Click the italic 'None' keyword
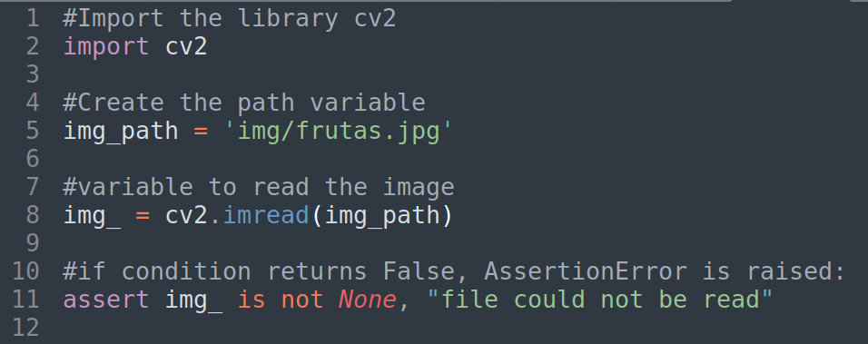868x344 pixels. tap(368, 300)
